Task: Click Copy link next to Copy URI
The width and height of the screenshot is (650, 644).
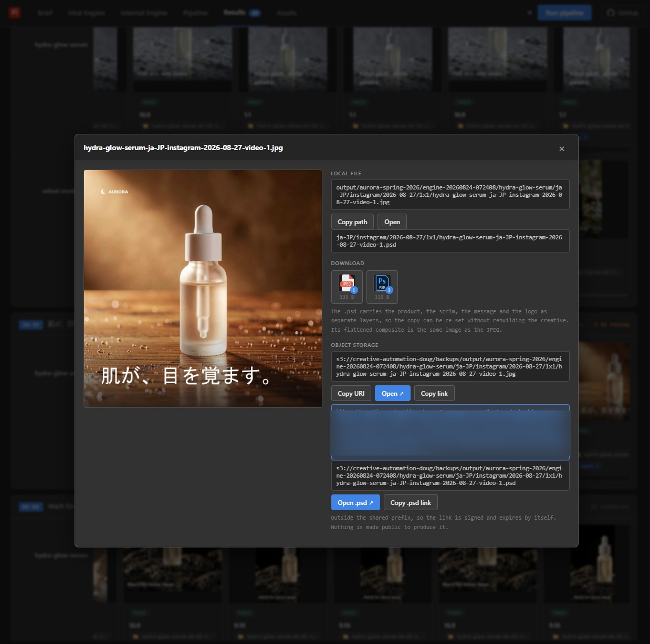Action: tap(434, 394)
